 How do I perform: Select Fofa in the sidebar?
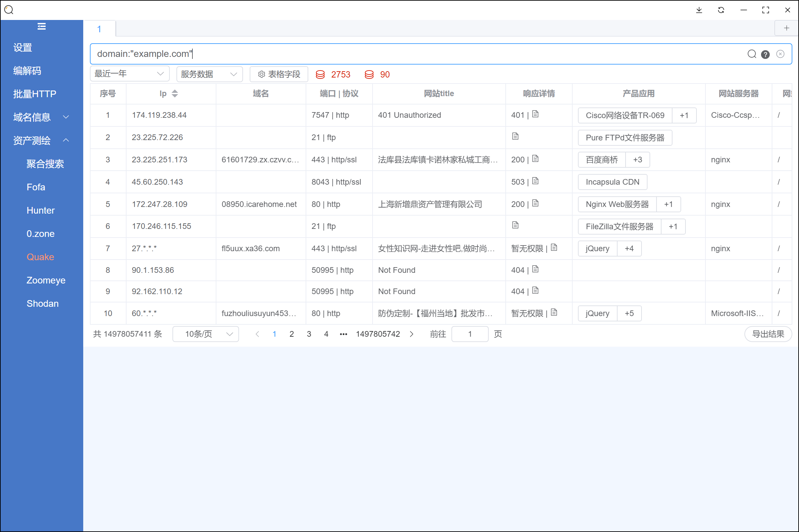(x=36, y=187)
